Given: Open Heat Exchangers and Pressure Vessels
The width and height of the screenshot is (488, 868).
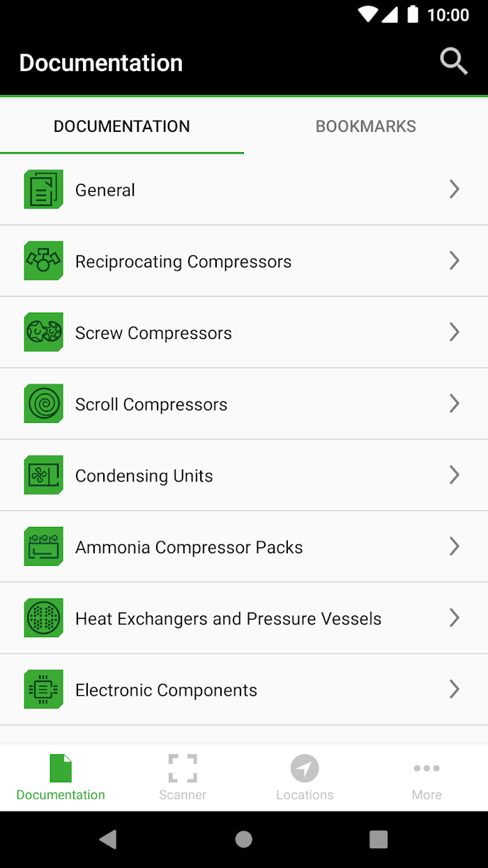Looking at the screenshot, I should [x=244, y=618].
